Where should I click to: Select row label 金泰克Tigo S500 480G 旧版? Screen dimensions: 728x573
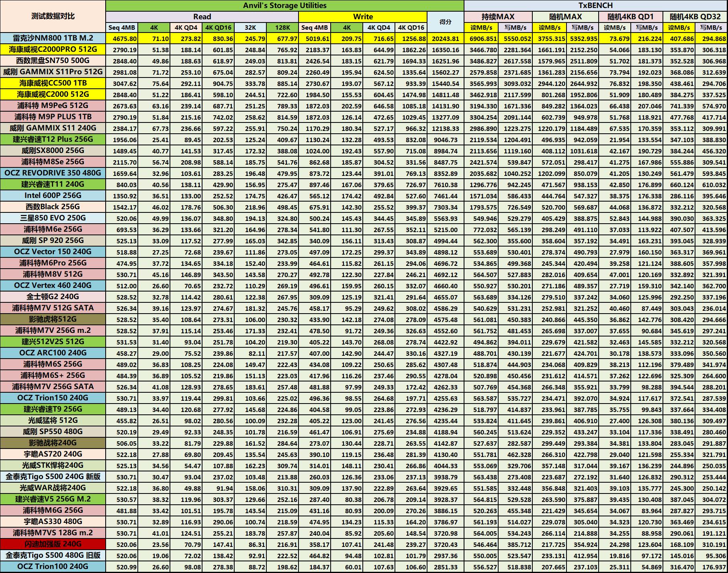[53, 555]
